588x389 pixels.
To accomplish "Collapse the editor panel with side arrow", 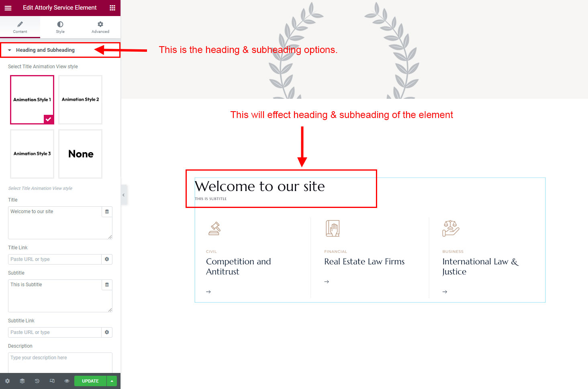I will (x=124, y=195).
